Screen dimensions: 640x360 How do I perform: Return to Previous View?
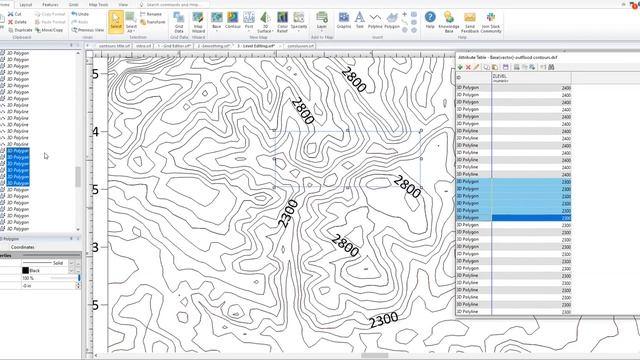click(x=88, y=30)
